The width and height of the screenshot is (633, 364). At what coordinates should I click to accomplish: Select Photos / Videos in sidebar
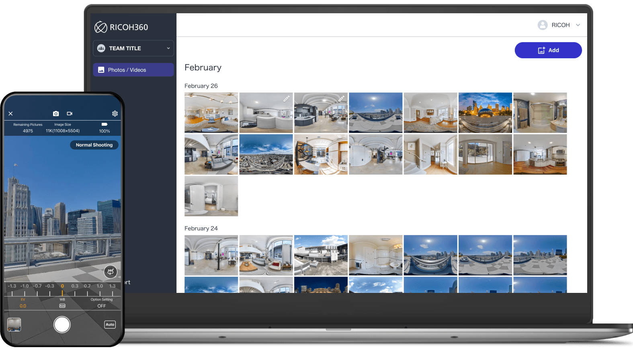click(x=133, y=70)
